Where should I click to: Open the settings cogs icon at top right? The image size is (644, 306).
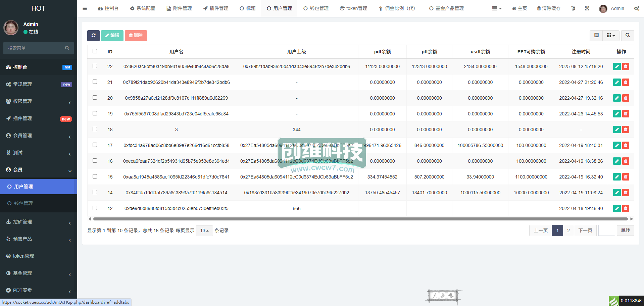tap(637, 8)
